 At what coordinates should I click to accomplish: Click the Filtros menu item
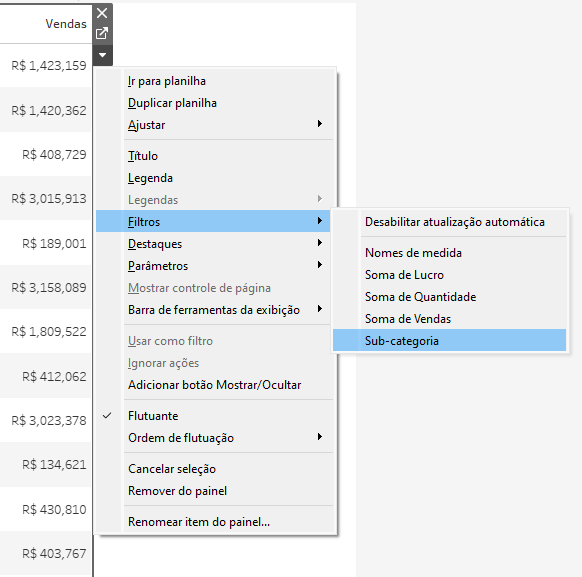[213, 222]
